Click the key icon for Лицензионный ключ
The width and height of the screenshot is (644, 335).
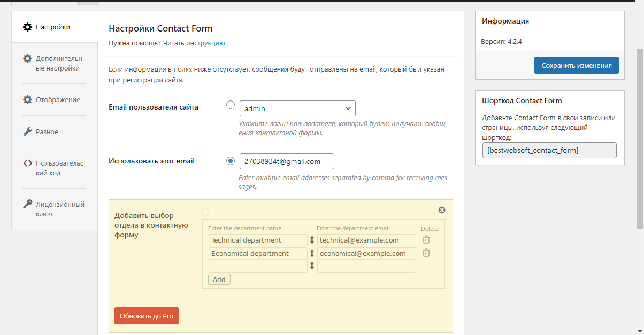(x=27, y=204)
